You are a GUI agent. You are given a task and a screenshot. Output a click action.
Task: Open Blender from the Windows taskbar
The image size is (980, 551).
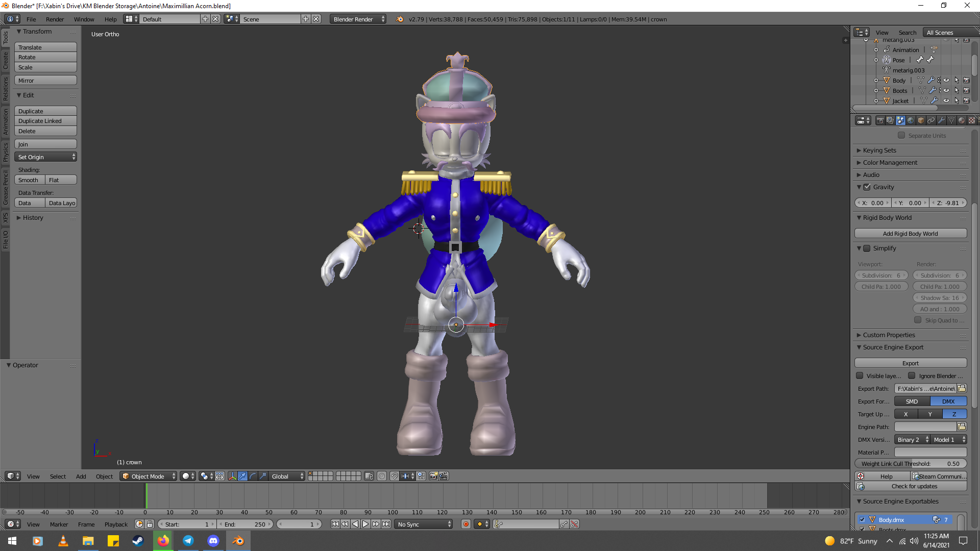tap(238, 541)
